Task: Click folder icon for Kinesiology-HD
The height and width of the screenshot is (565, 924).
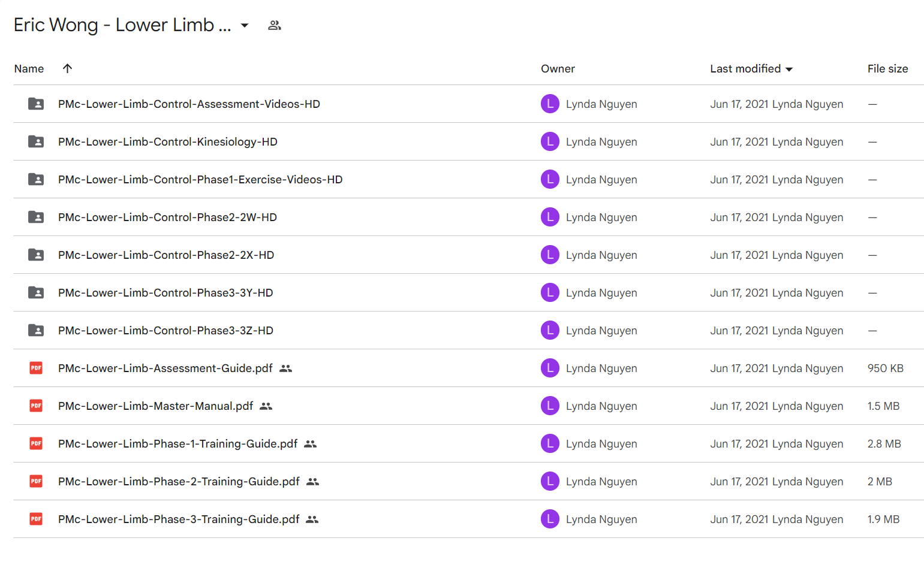Action: point(36,141)
